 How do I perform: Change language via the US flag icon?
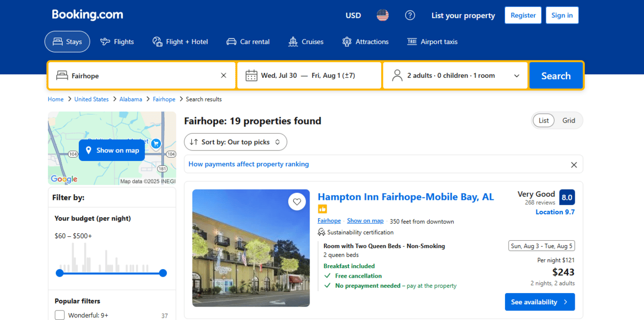click(383, 15)
